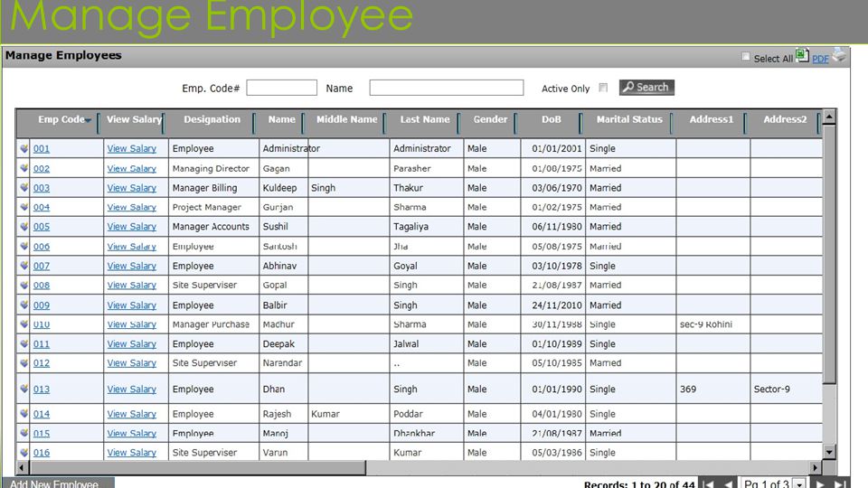Select the 'Poddar' last name cell
Screen dimensions: 868x488
pyautogui.click(x=426, y=413)
